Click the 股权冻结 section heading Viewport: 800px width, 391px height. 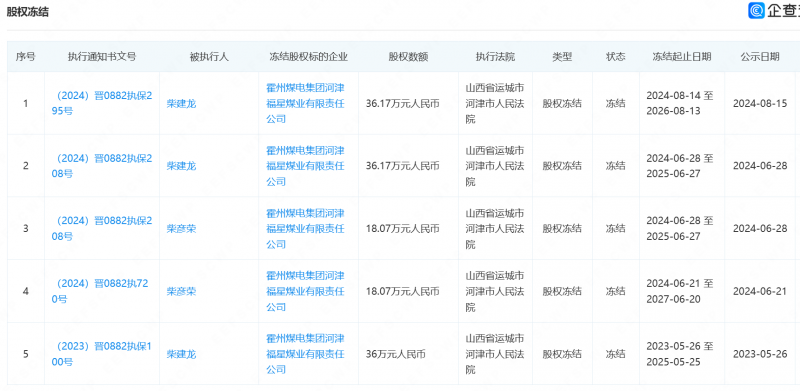coord(28,12)
